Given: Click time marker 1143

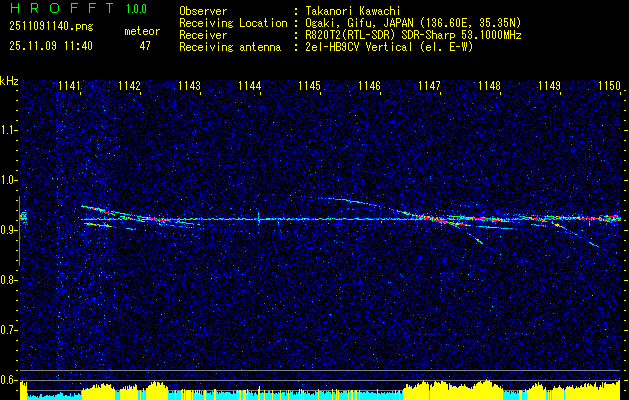Looking at the screenshot, I should point(189,86).
